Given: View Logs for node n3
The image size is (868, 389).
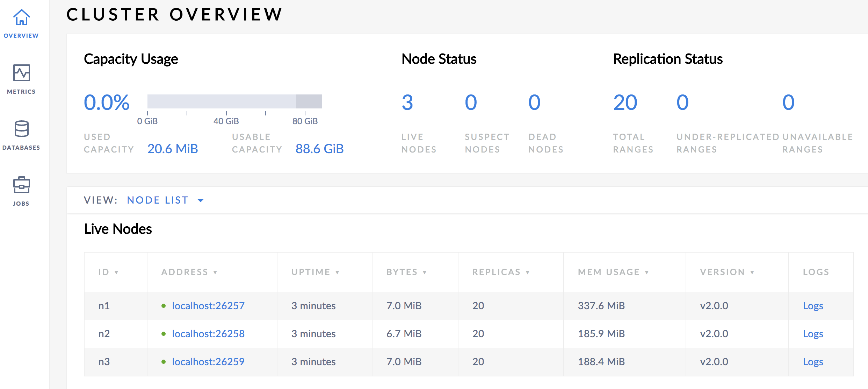Looking at the screenshot, I should (x=813, y=362).
